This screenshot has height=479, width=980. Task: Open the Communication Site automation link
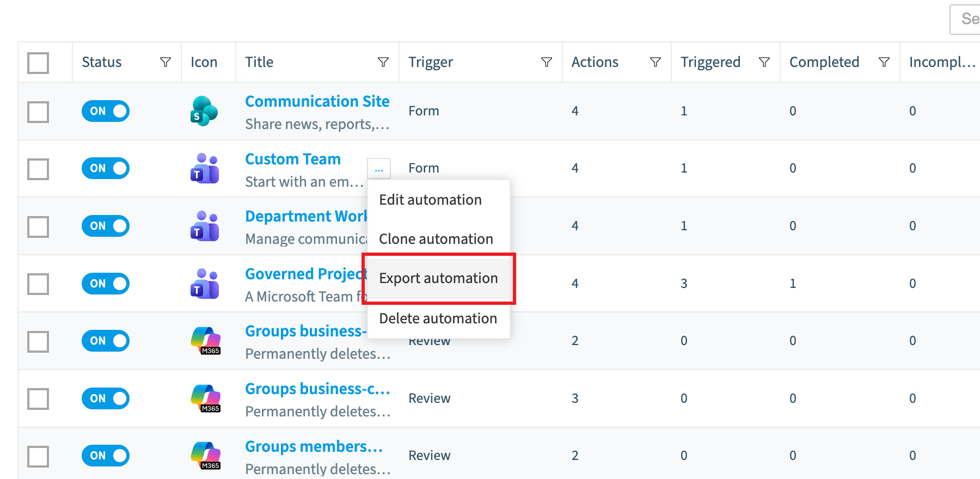click(x=317, y=101)
